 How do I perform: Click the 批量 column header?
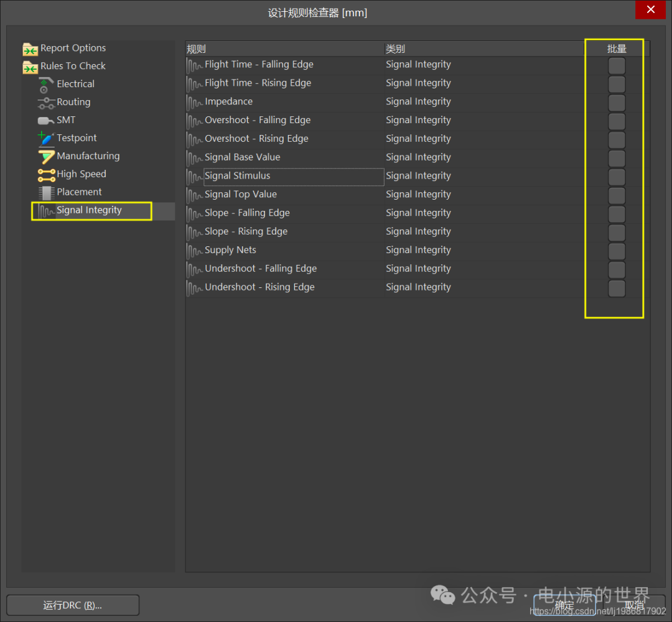[617, 49]
